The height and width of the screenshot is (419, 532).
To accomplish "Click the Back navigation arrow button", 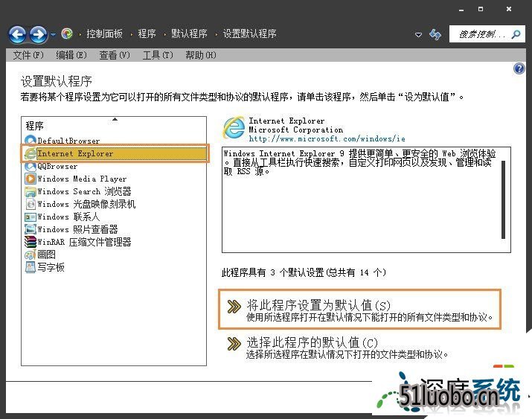I will (x=17, y=34).
